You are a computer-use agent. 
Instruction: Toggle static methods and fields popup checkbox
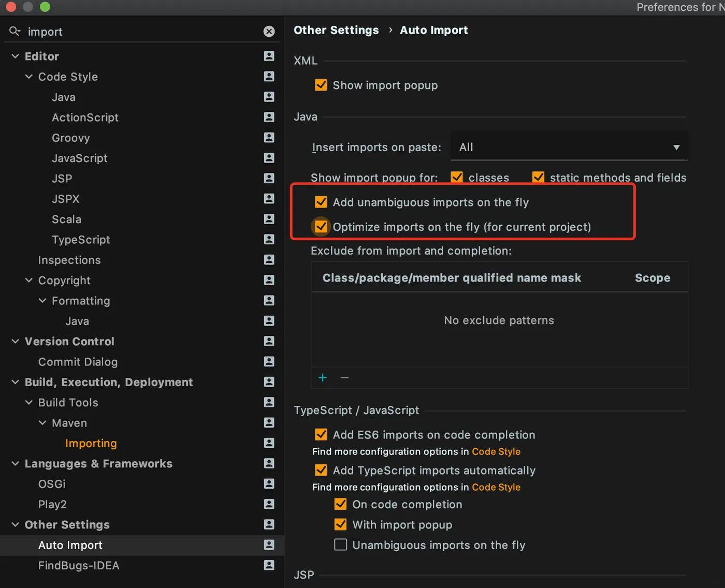click(x=539, y=178)
